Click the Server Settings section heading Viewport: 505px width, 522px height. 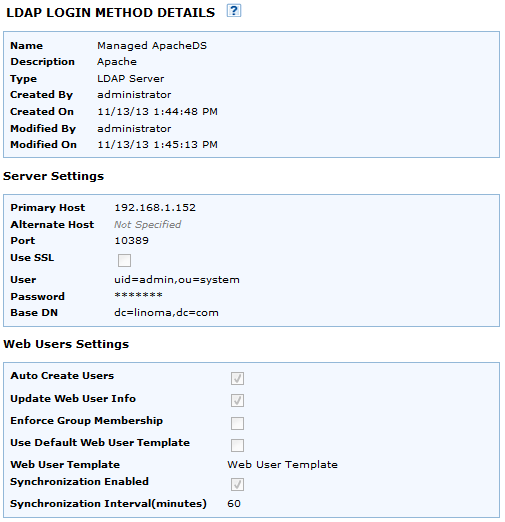53,176
